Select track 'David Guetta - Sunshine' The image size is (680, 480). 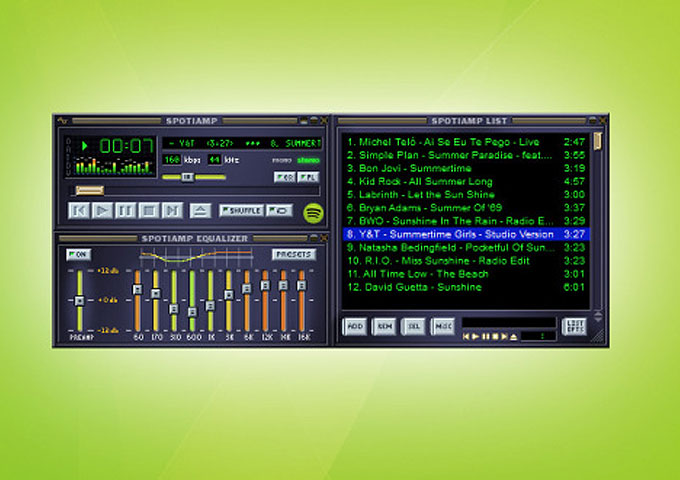[466, 287]
